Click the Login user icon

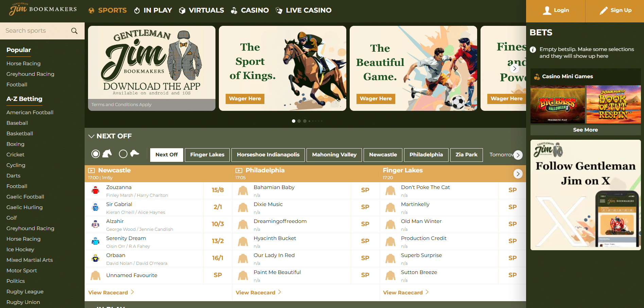tap(547, 11)
